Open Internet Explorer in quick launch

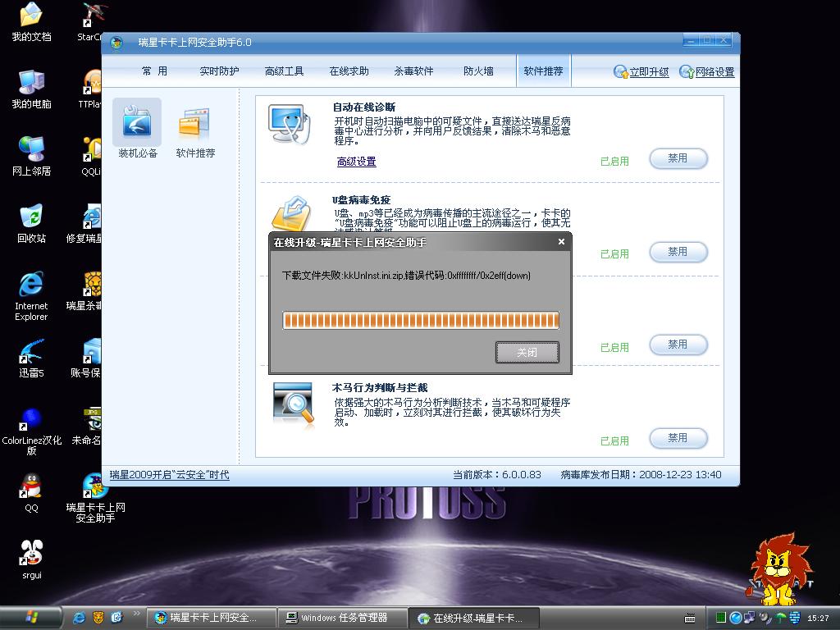click(79, 618)
